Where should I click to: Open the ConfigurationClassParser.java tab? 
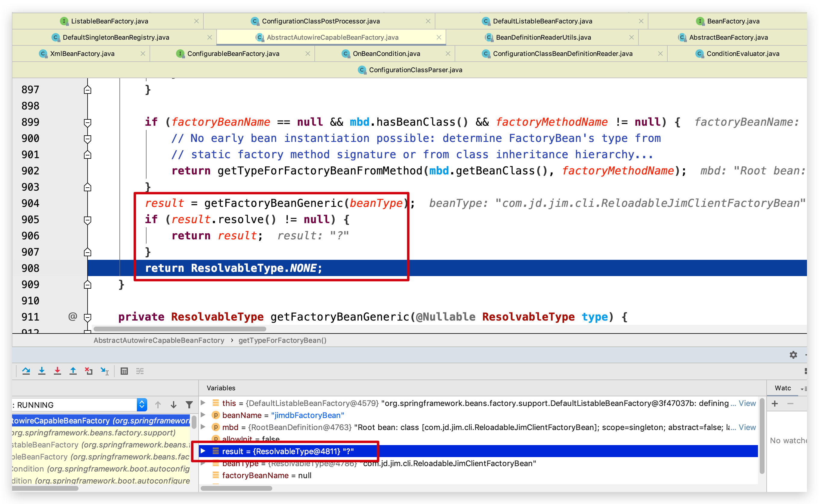coord(415,70)
